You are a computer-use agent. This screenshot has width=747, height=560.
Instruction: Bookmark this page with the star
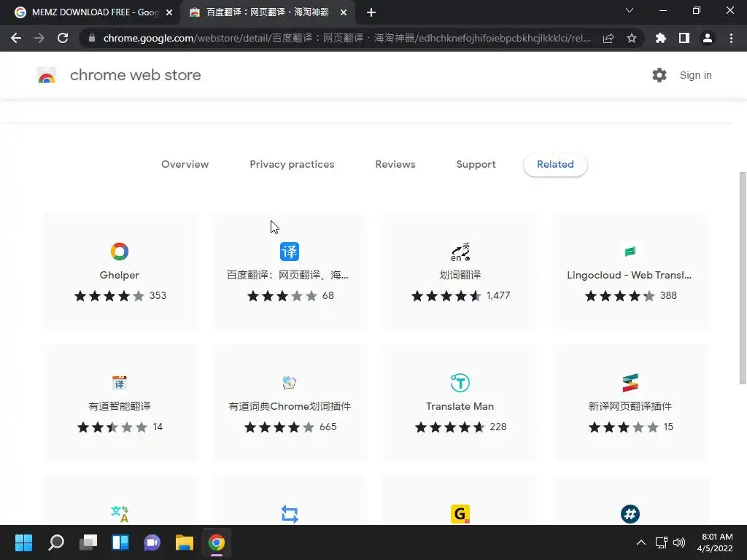632,38
